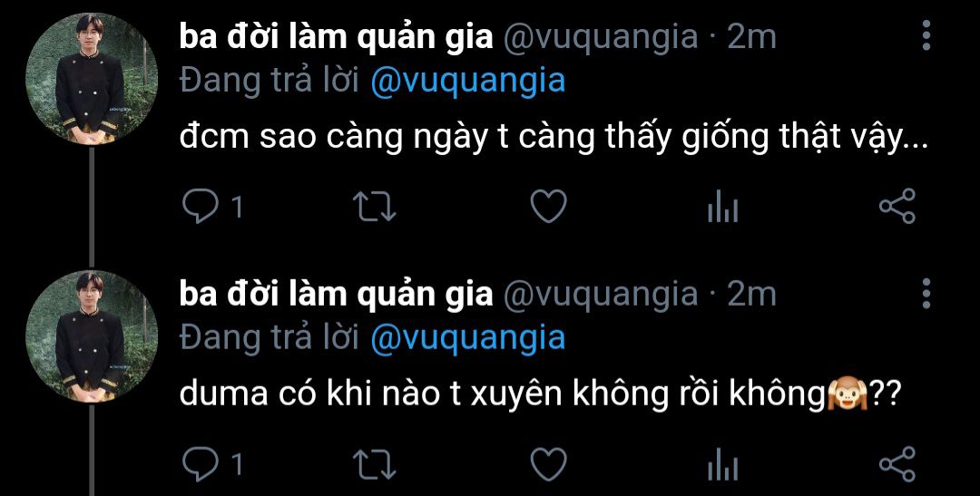
Task: Like the first tweet with heart icon
Action: (x=549, y=207)
